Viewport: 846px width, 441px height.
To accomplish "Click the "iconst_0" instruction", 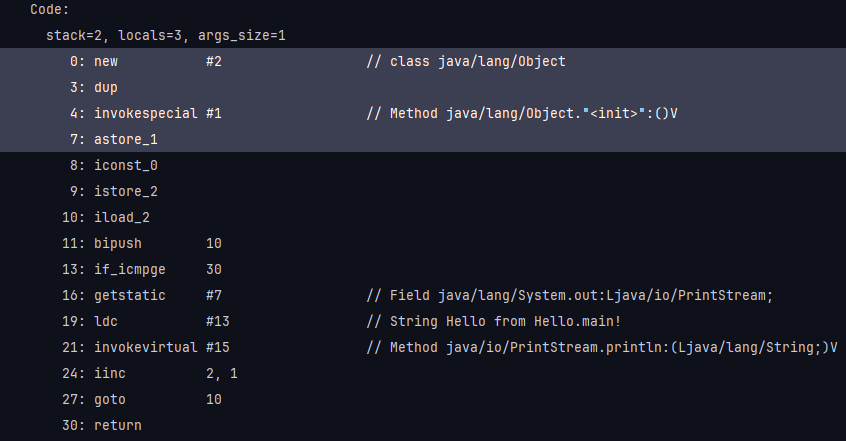I will 126,166.
